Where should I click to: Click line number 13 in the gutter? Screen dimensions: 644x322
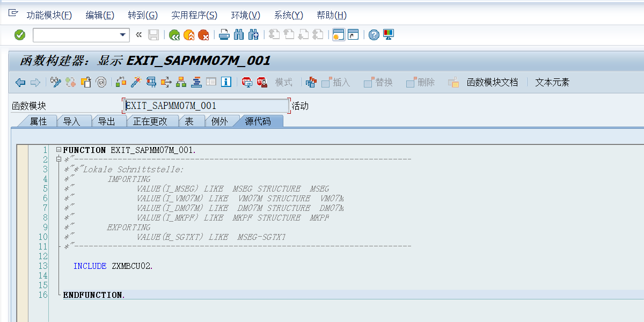click(43, 266)
